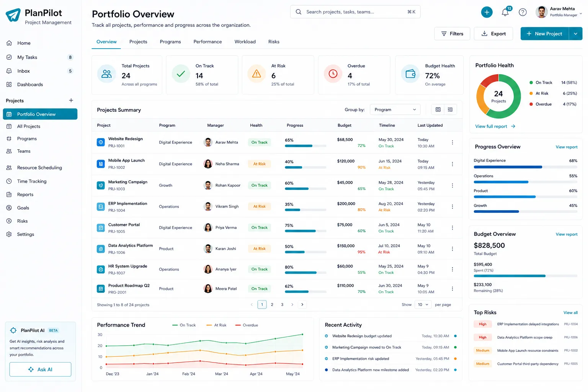Click the PlanPilot paper plane logo
Viewport: 588px width, 392px height.
[13, 15]
